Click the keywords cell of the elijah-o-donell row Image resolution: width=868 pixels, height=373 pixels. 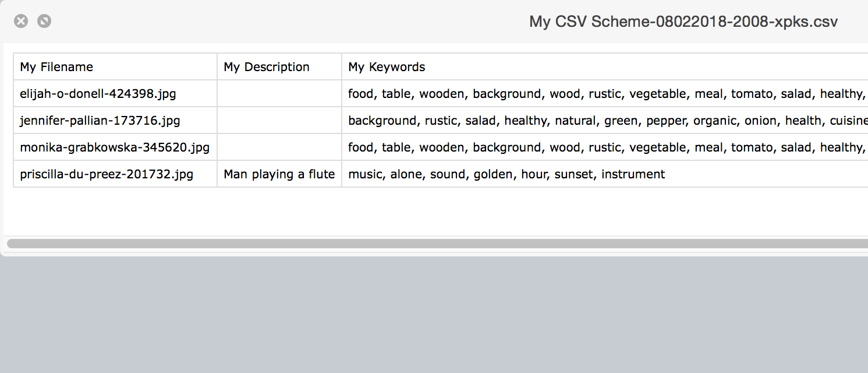(582, 93)
